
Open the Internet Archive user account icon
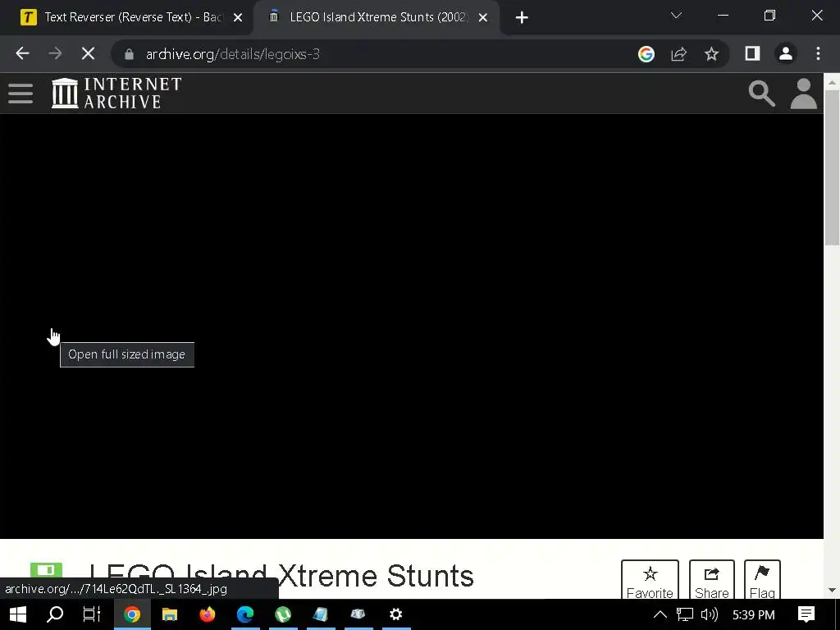804,94
